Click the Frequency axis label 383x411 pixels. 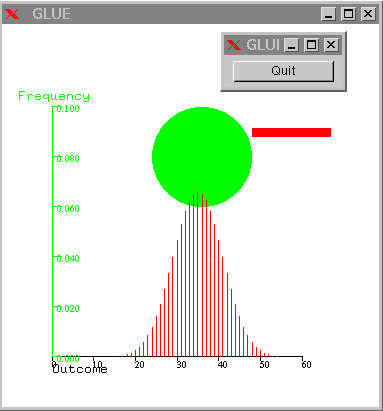(x=54, y=96)
